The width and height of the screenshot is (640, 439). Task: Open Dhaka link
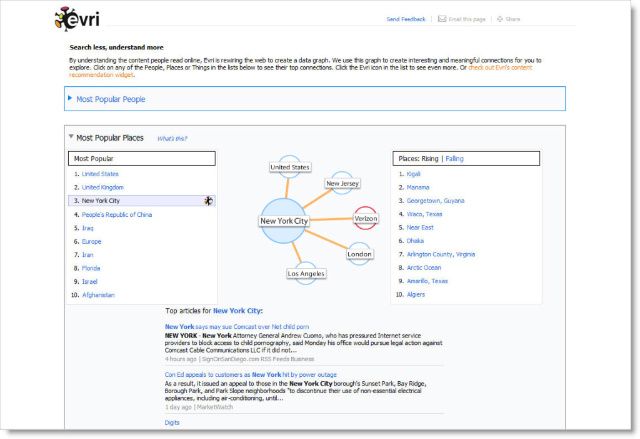coord(415,241)
